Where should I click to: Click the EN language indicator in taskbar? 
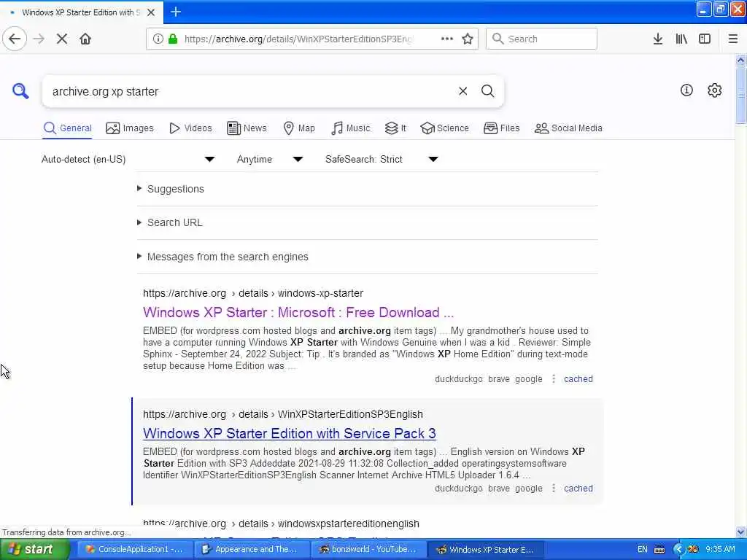click(x=642, y=550)
